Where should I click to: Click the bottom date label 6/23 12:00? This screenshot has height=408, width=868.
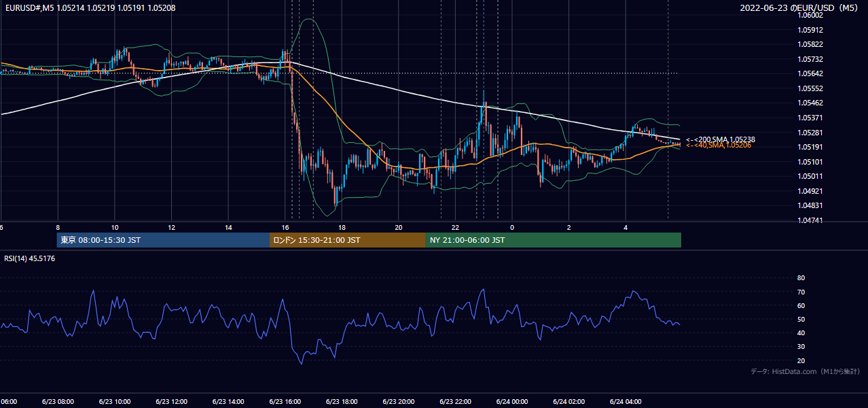pos(171,402)
